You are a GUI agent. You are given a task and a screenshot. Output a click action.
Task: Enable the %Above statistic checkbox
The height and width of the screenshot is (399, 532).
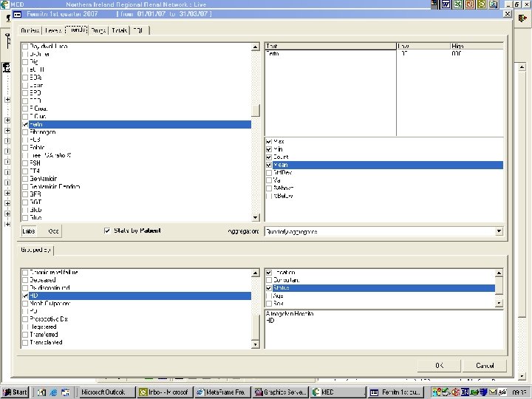coord(269,188)
